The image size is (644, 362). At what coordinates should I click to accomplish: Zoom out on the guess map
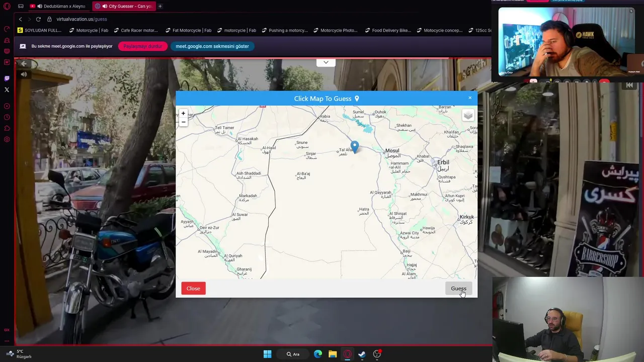pyautogui.click(x=183, y=122)
